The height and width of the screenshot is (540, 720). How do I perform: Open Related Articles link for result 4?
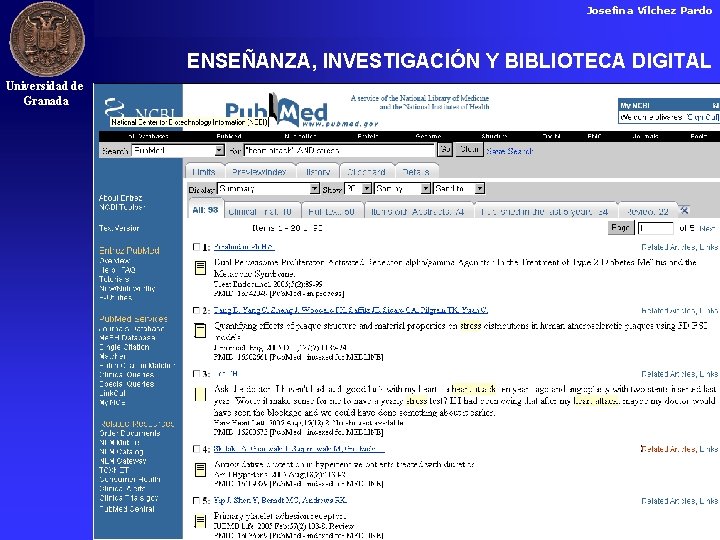click(x=668, y=449)
